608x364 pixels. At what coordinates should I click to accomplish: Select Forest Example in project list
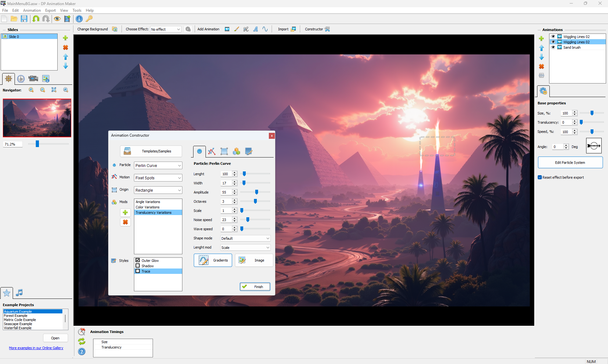coord(16,316)
